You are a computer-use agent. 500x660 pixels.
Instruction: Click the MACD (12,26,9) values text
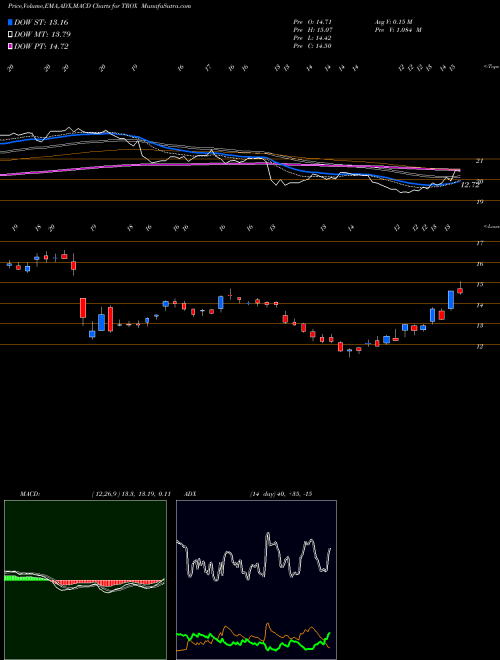[130, 494]
